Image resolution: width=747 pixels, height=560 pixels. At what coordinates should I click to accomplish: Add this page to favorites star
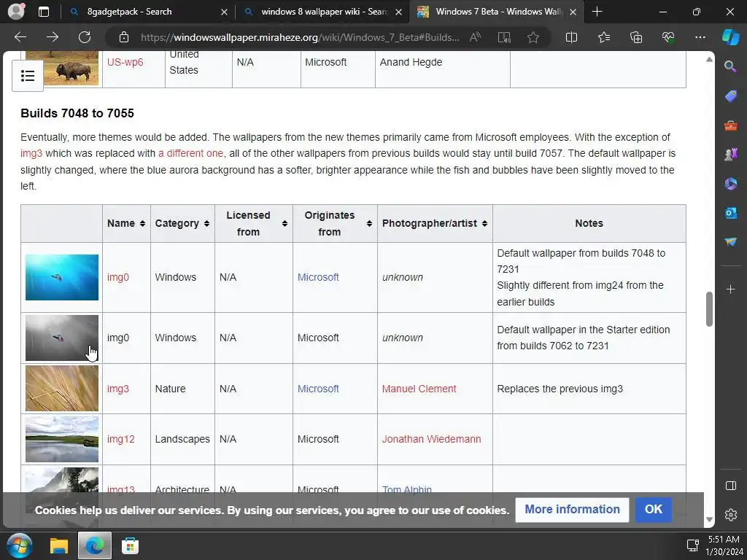point(533,37)
